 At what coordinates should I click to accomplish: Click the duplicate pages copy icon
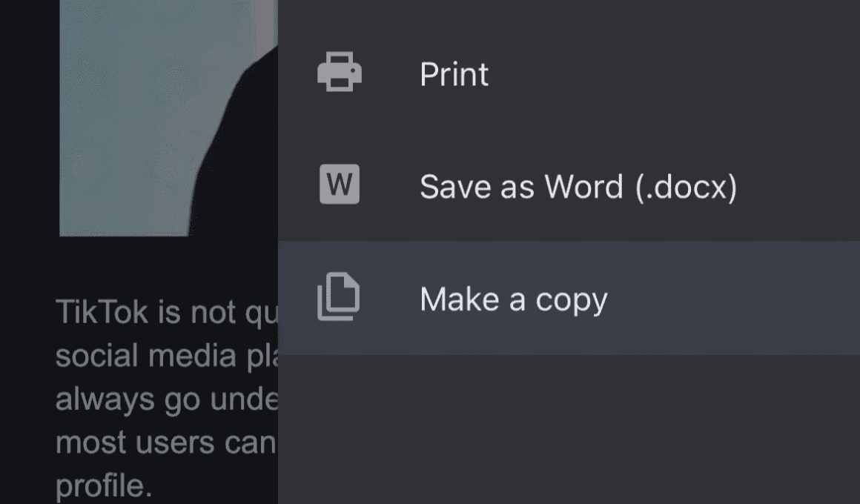tap(339, 296)
